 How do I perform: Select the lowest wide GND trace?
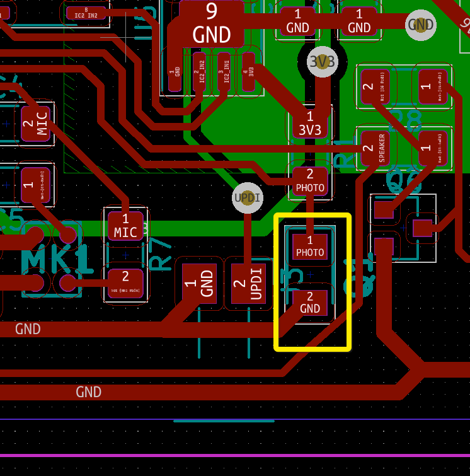189,392
